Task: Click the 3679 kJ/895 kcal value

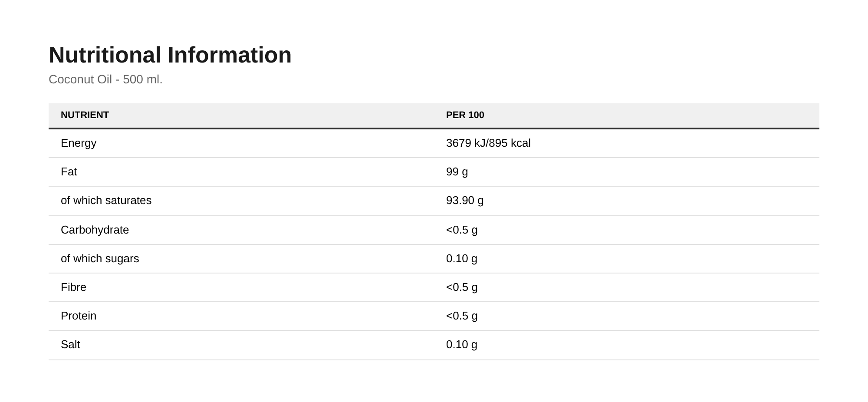Action: coord(488,143)
